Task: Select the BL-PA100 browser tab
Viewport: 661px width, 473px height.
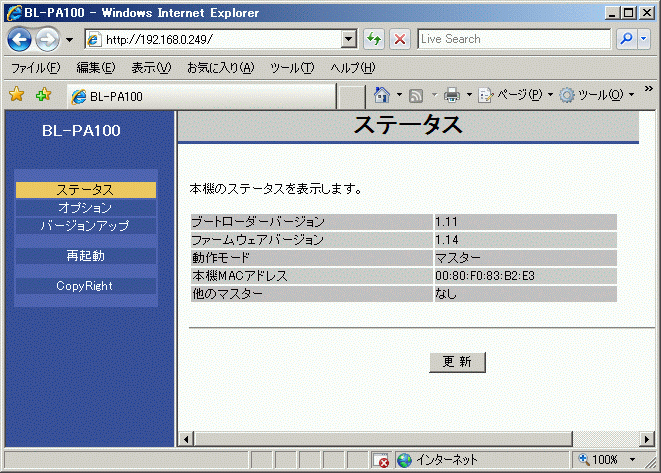Action: pyautogui.click(x=201, y=97)
